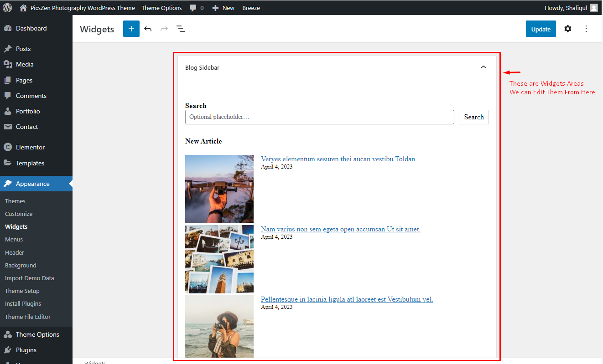Click the Posts pin icon
The image size is (603, 364).
coord(8,49)
